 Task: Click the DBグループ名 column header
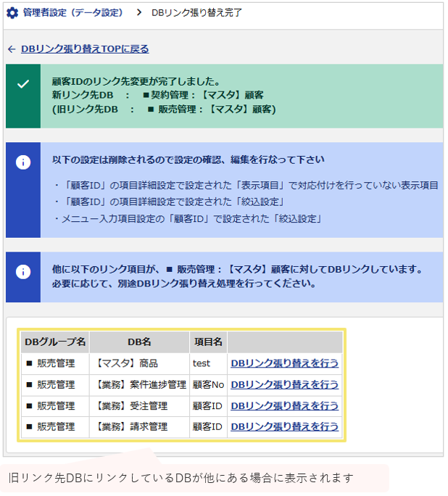55,342
